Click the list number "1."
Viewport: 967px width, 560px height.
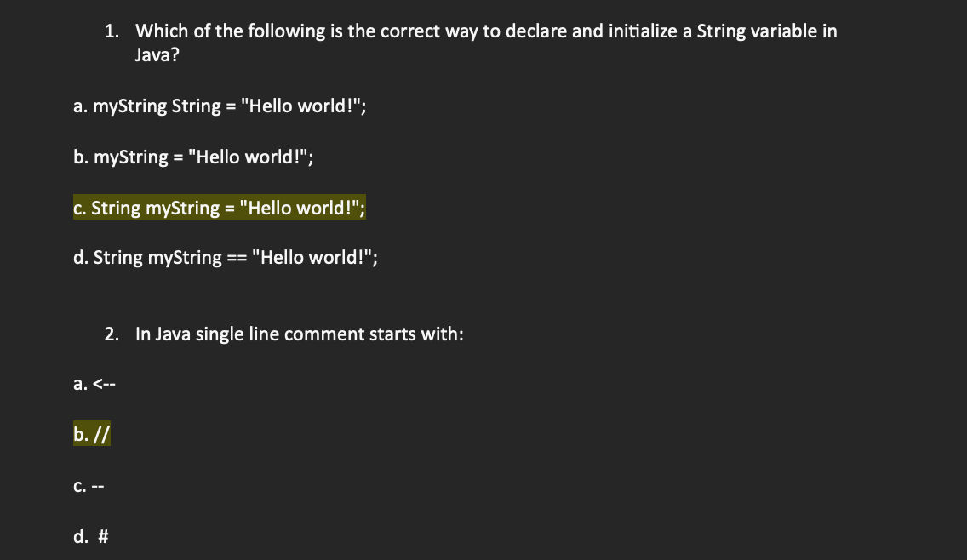(112, 31)
